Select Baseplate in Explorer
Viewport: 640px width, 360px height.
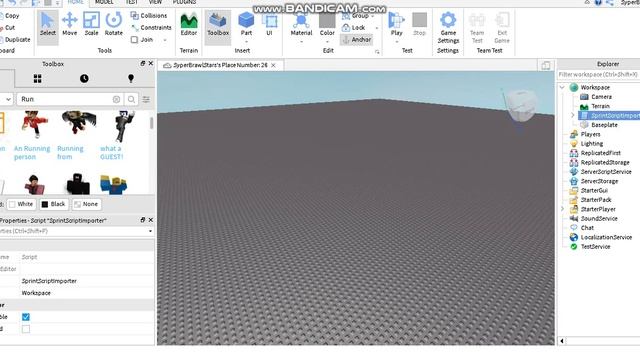pos(604,125)
